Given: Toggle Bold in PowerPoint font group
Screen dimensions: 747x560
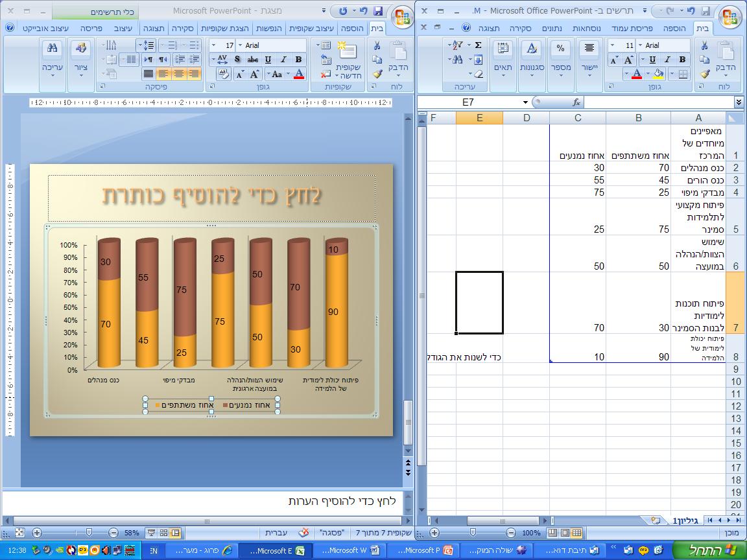Looking at the screenshot, I should [299, 60].
